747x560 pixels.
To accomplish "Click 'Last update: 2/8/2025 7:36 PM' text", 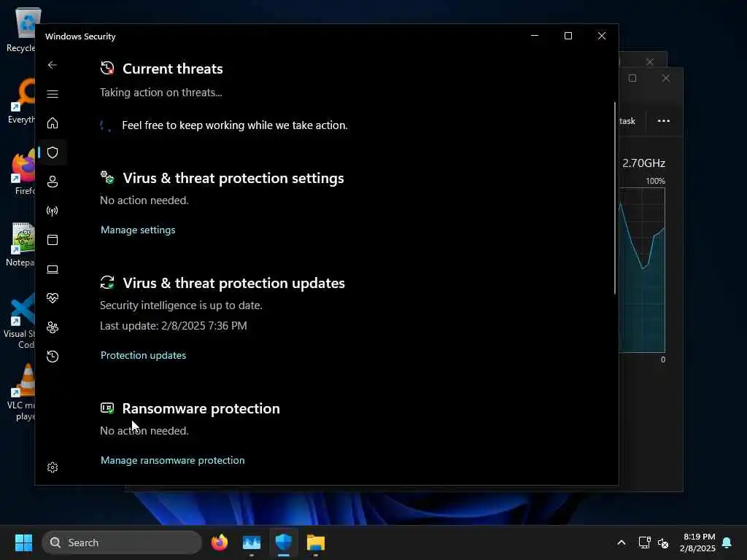I will click(174, 326).
